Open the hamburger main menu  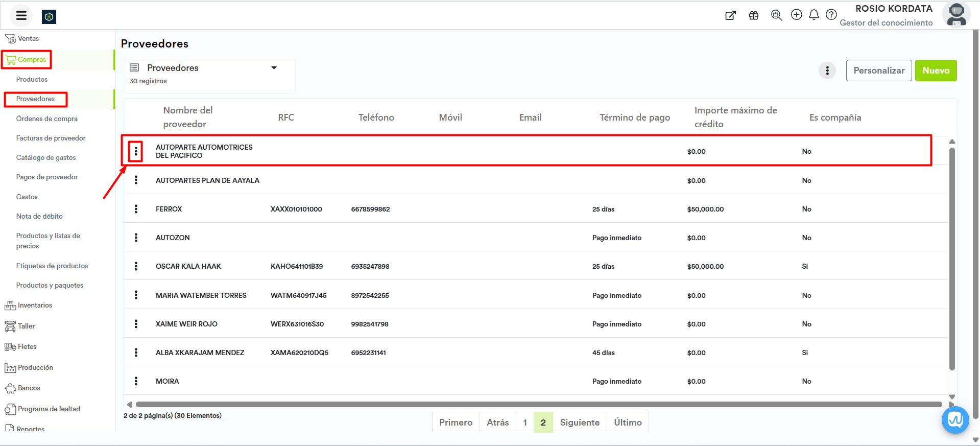(x=21, y=15)
